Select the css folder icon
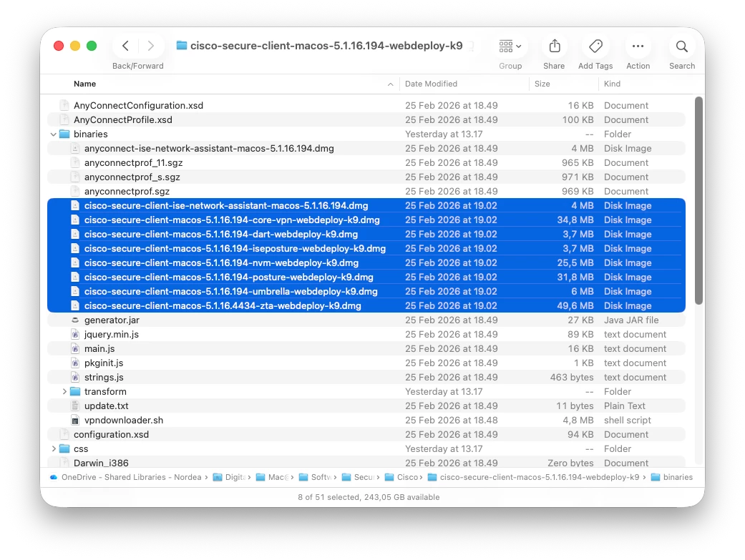 tap(64, 449)
